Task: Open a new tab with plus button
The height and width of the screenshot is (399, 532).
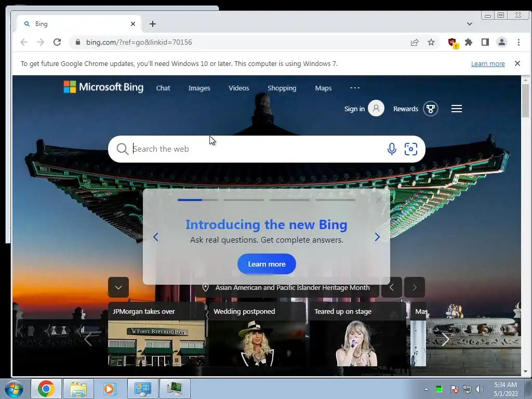Action: [x=153, y=24]
